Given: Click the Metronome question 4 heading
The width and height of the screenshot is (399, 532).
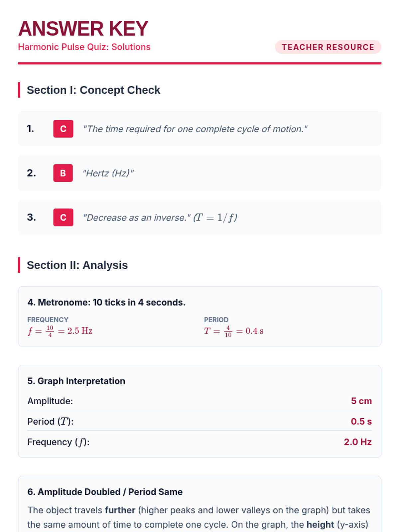Looking at the screenshot, I should (106, 302).
